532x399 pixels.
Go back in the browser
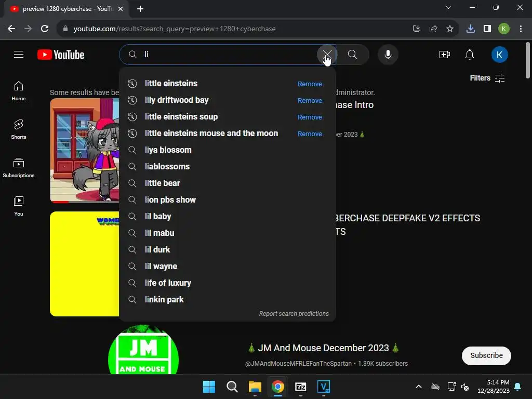(x=11, y=29)
